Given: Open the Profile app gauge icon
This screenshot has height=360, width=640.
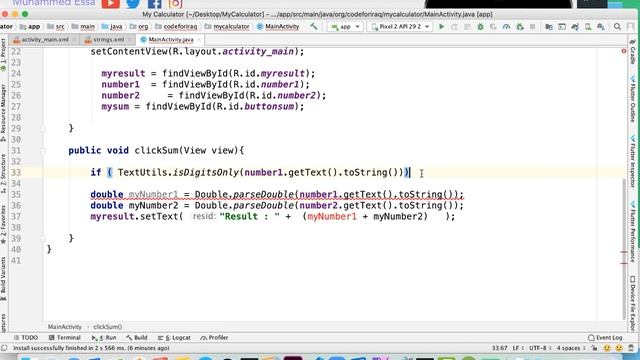Looking at the screenshot, I should point(507,27).
